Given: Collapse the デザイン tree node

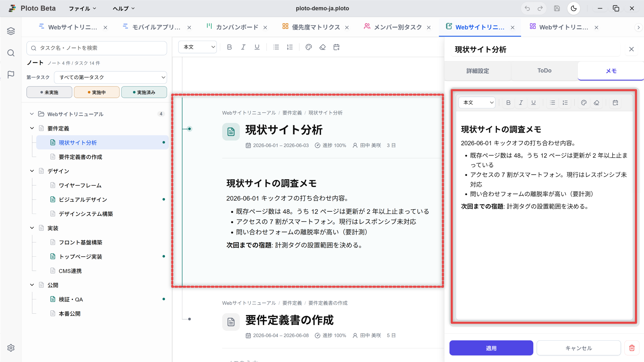Looking at the screenshot, I should point(32,171).
